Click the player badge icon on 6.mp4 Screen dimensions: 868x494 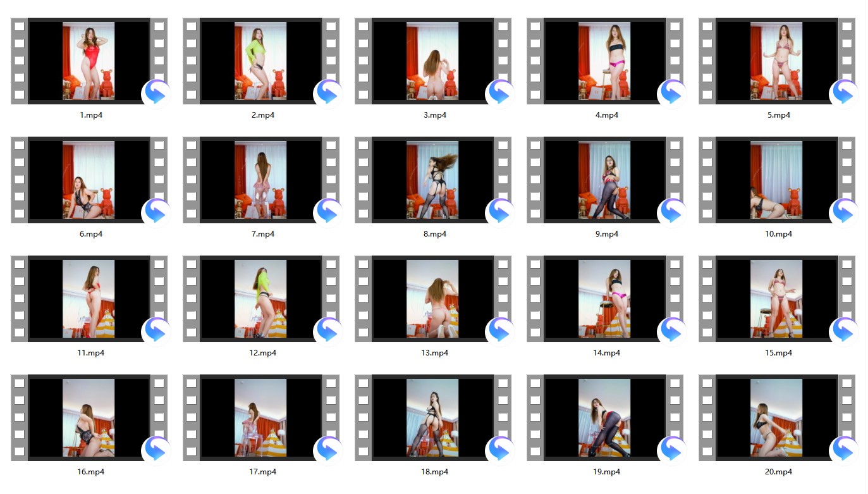(156, 213)
